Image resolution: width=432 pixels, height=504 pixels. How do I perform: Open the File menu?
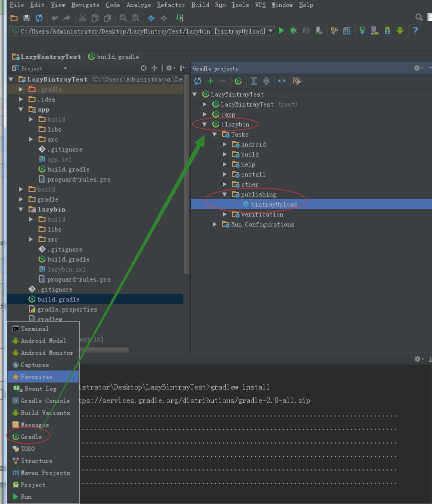[17, 5]
